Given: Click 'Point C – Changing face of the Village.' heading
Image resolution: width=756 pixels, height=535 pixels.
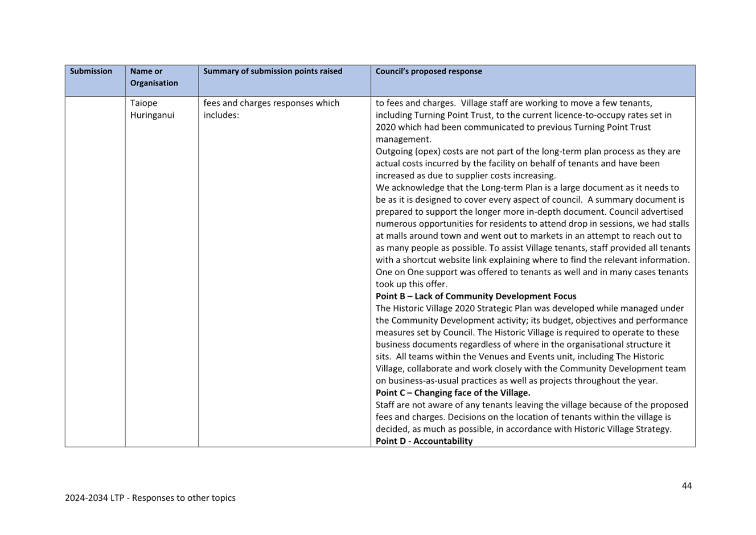Looking at the screenshot, I should click(453, 393).
